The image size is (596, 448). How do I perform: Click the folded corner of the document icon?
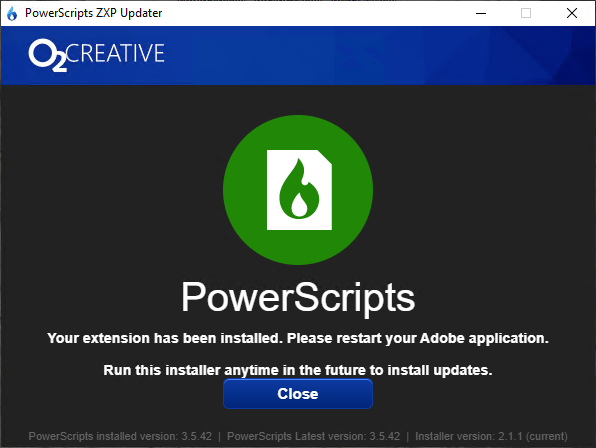pyautogui.click(x=325, y=157)
